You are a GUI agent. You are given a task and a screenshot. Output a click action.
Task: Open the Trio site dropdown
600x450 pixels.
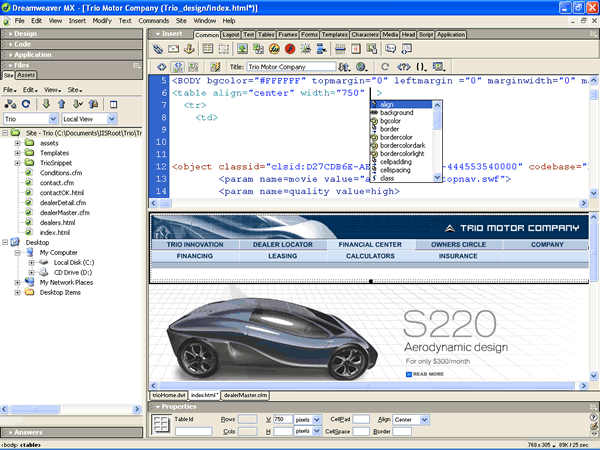pos(53,119)
